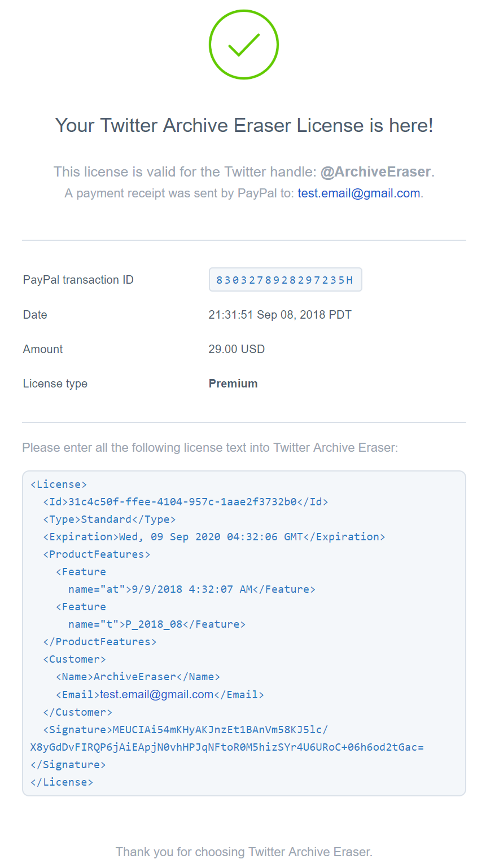Click the email link inside the Email tag

click(157, 694)
